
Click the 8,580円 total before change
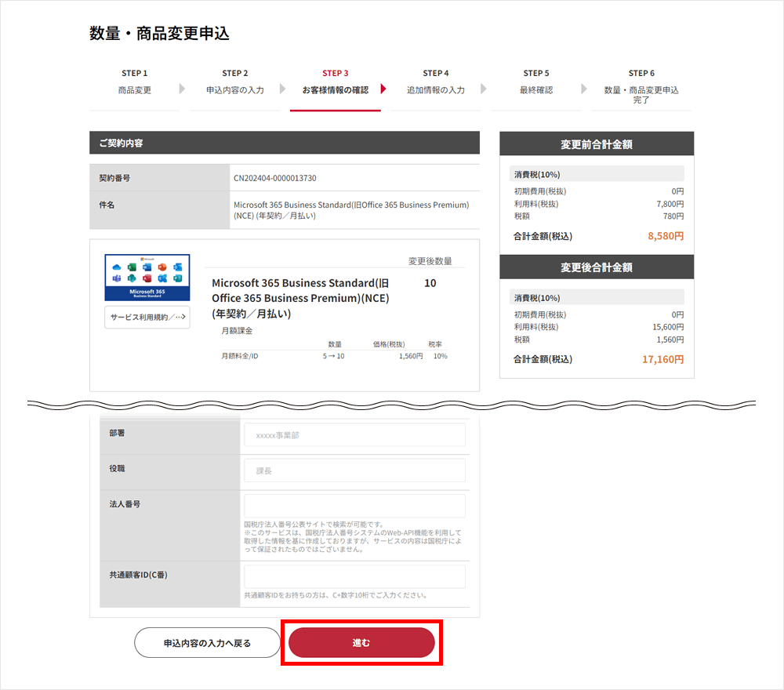[666, 236]
